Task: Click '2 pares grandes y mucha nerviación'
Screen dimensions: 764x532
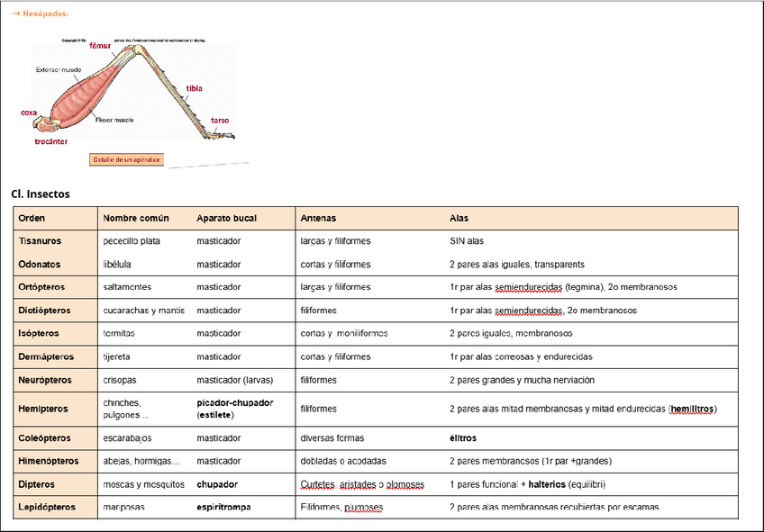Action: coord(522,380)
